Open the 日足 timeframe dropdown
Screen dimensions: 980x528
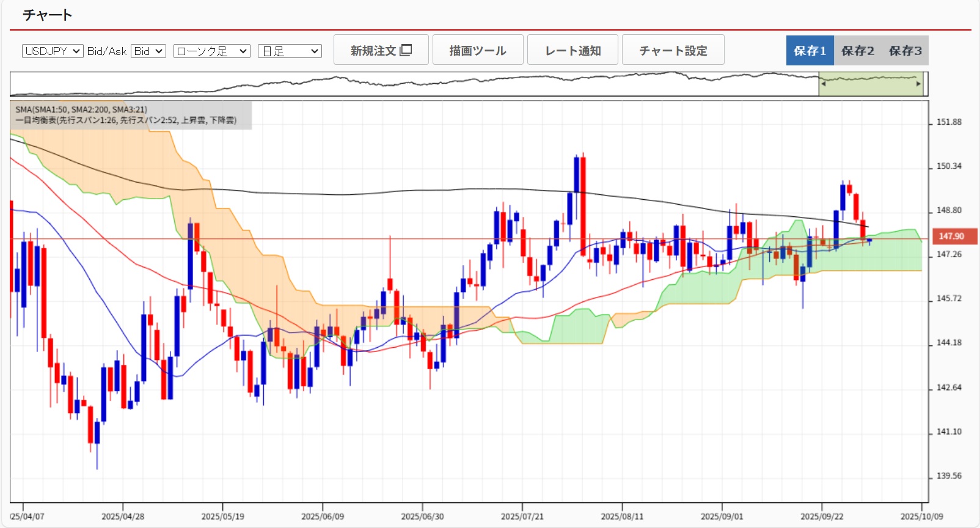tap(290, 51)
